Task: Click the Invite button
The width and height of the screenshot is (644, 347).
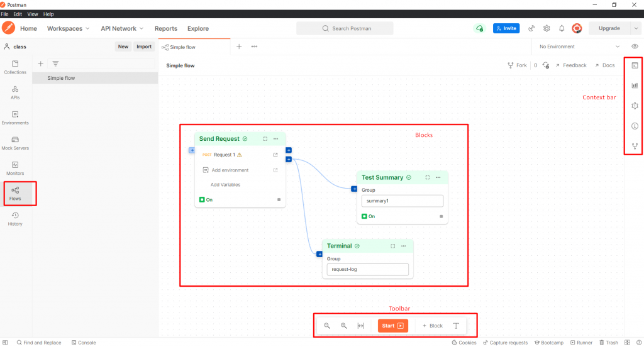Action: (x=506, y=28)
